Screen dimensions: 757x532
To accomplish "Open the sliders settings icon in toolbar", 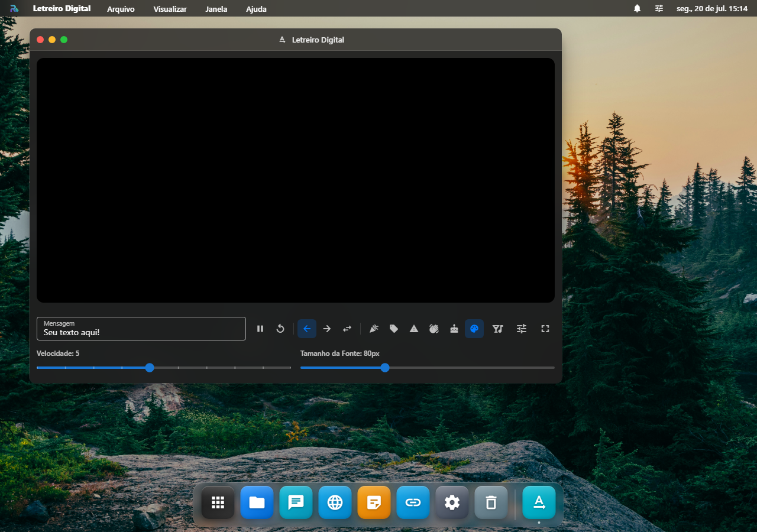I will [x=522, y=329].
